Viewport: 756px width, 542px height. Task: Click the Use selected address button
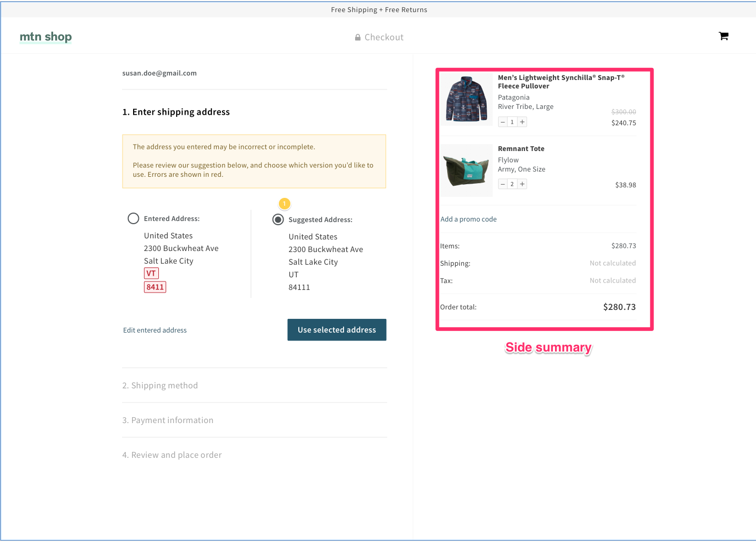click(x=337, y=329)
